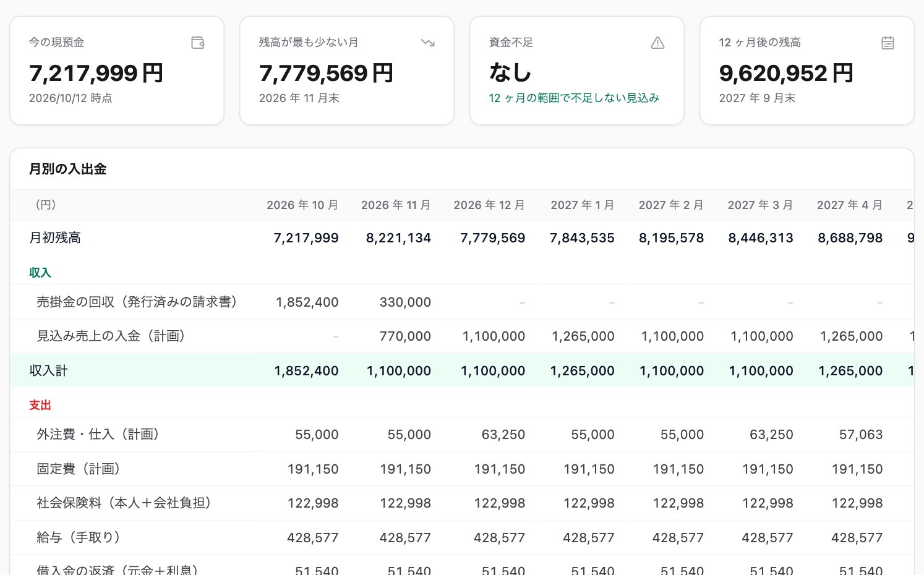Image resolution: width=924 pixels, height=575 pixels.
Task: Click the wallet icon on 今の現預金 card
Action: 198,43
